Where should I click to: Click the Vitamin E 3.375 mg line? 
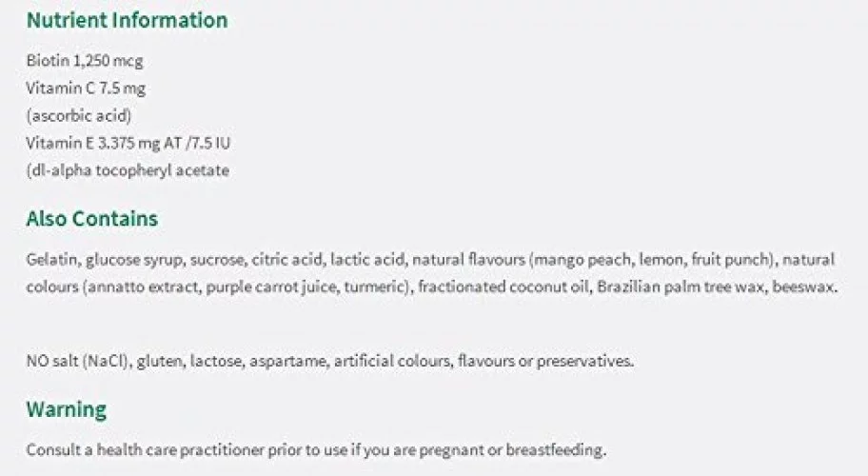[128, 143]
